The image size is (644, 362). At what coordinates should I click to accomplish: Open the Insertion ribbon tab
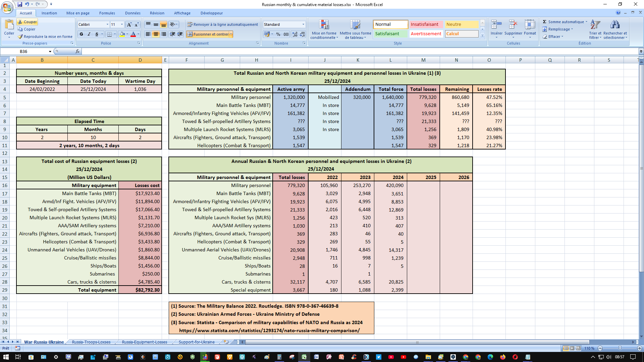[49, 13]
